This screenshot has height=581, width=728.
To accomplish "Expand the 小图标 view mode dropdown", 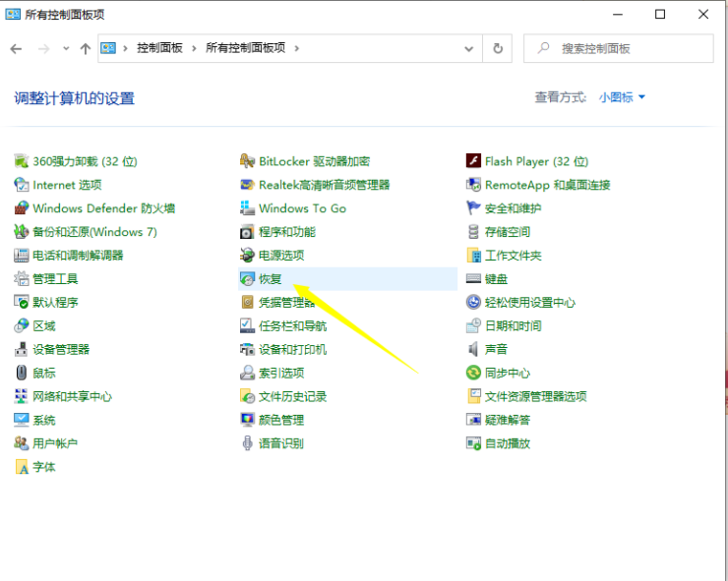I will click(x=622, y=97).
